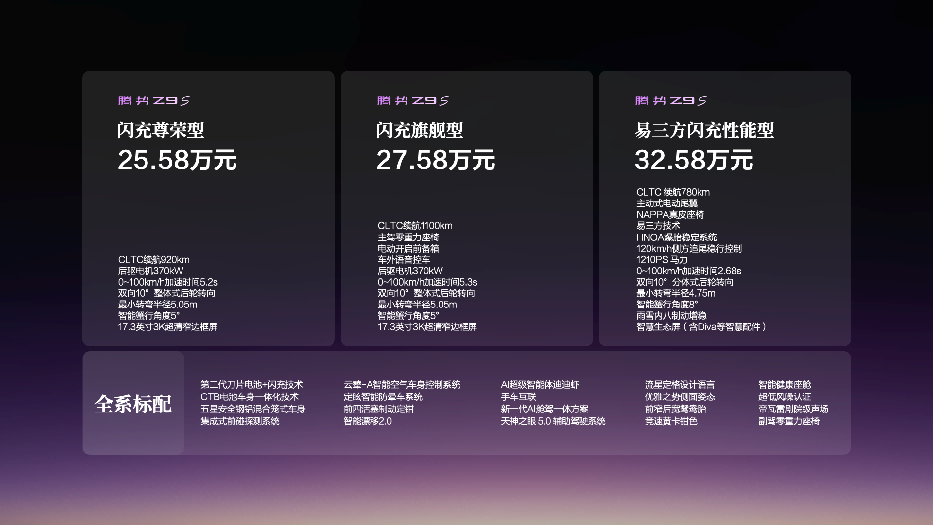This screenshot has width=933, height=525.
Task: Click the CLTC续航920km line
Action: (x=154, y=260)
